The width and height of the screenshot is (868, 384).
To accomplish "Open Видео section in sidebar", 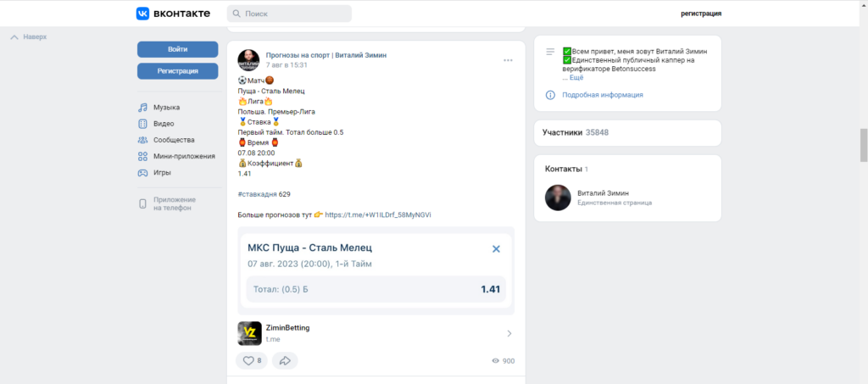I will coord(164,124).
